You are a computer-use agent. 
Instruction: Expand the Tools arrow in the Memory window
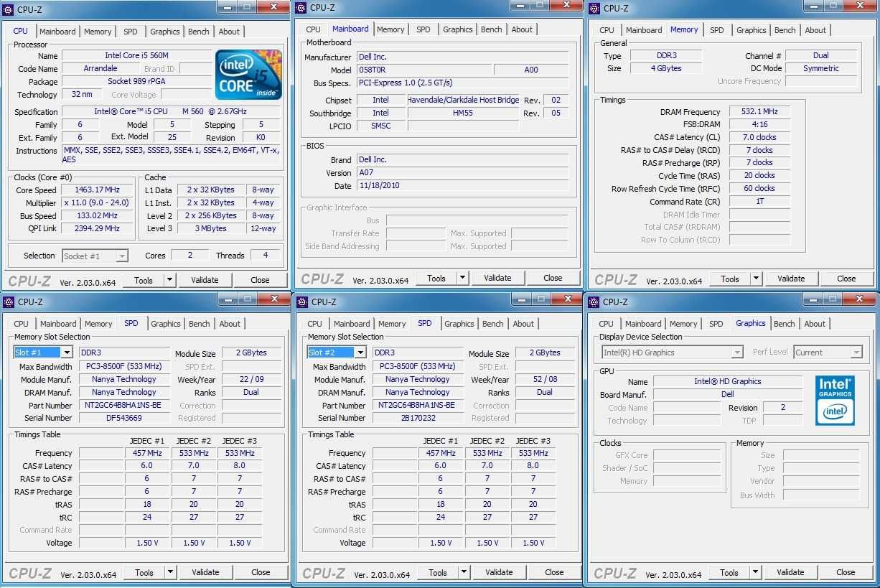coord(757,279)
